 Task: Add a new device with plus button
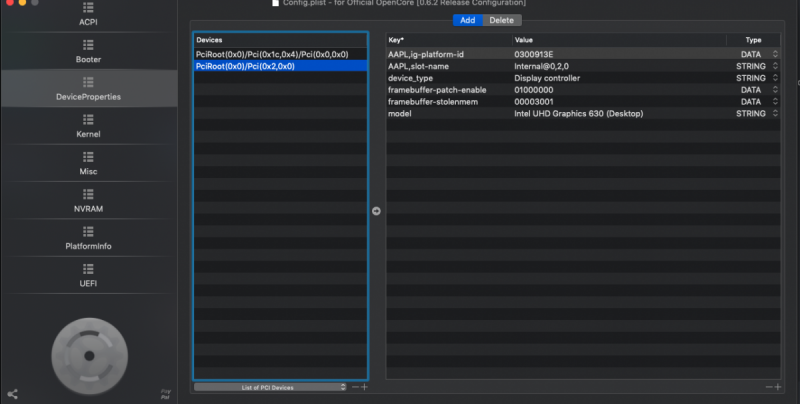[365, 387]
